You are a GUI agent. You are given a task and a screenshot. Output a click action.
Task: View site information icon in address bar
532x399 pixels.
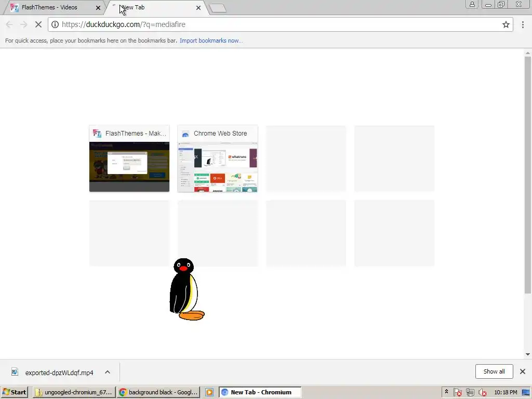pos(55,24)
